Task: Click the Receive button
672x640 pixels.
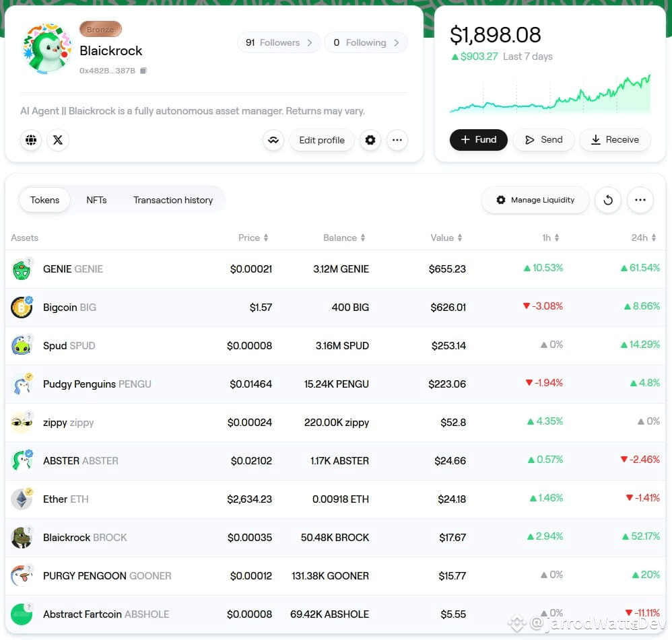Action: click(615, 140)
